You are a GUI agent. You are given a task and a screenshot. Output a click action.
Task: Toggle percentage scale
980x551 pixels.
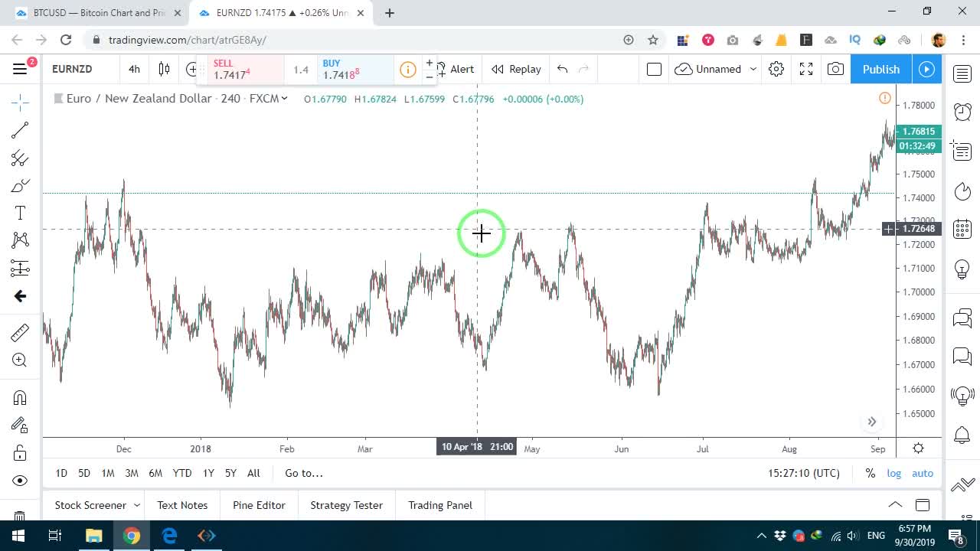pos(871,473)
